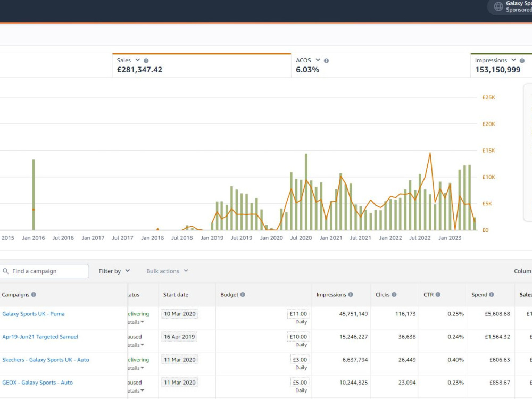Edit the £3.00 daily budget field
Screen dimensions: 532x399
click(300, 360)
